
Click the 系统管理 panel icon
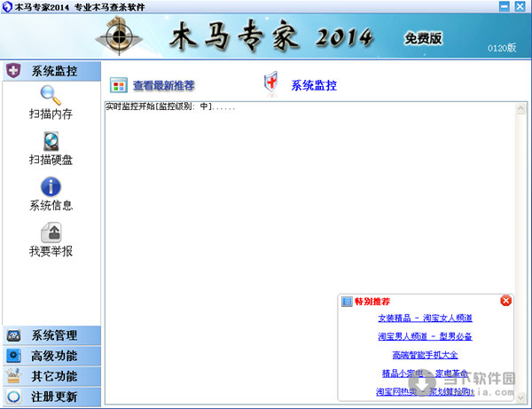tap(13, 335)
